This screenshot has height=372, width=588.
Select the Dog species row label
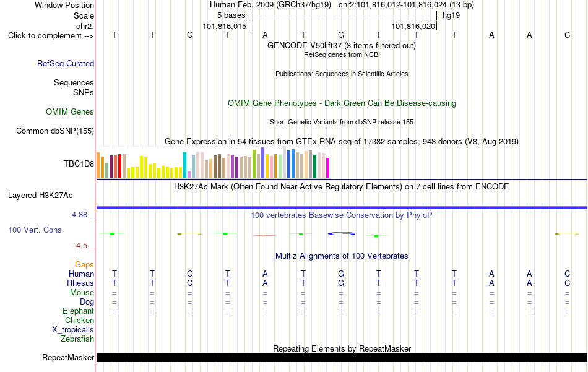click(87, 302)
